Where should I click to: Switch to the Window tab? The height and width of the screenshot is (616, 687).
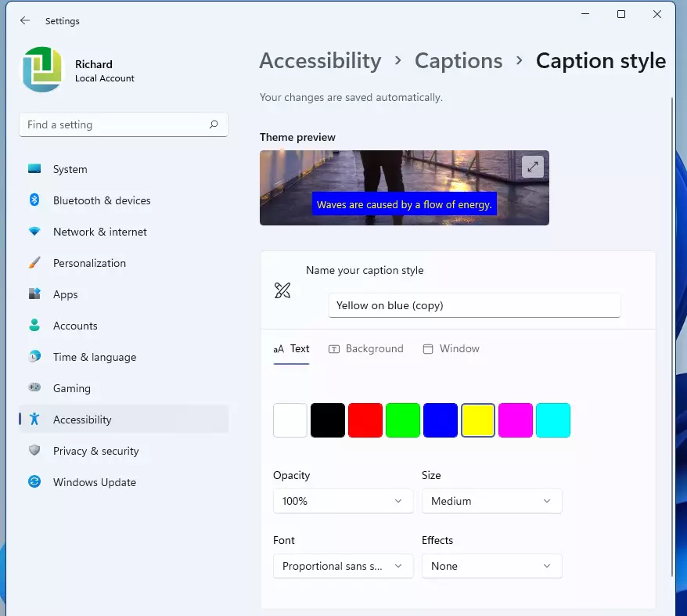(451, 348)
